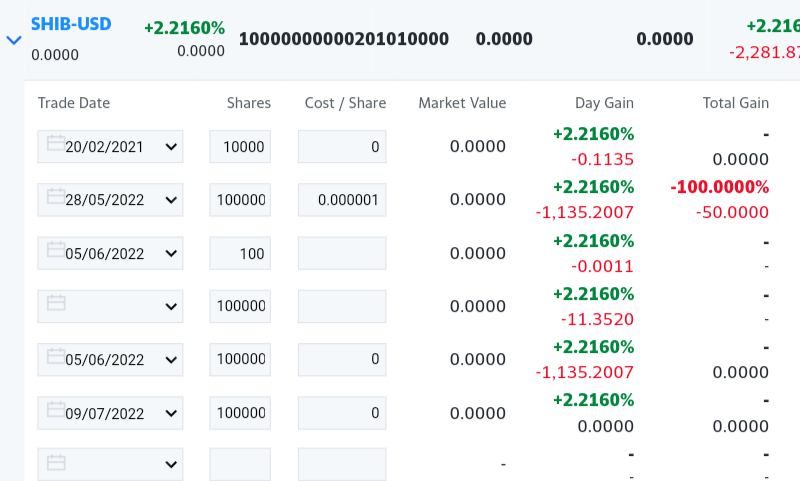Image resolution: width=800 pixels, height=481 pixels.
Task: Expand date dropdown arrow for 09/07/2022
Action: pos(171,413)
